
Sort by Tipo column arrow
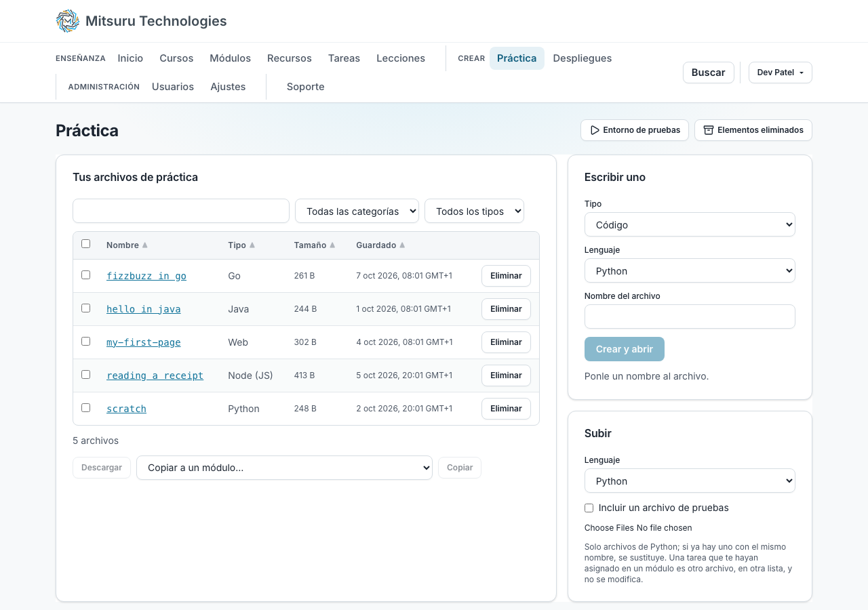click(x=252, y=245)
